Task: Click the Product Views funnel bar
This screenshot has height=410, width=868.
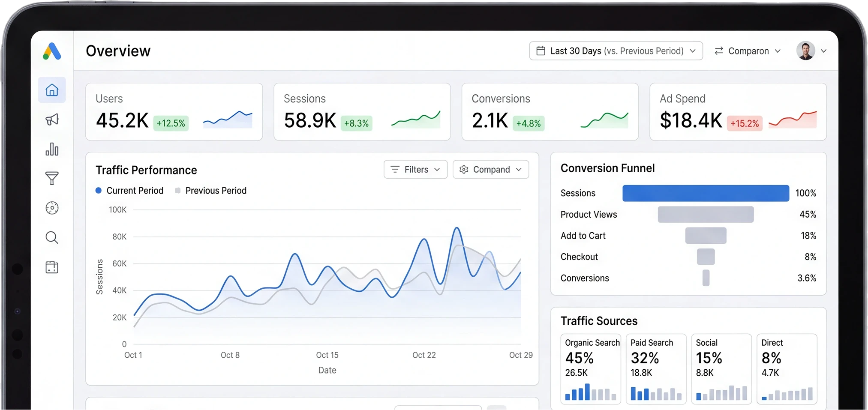Action: pyautogui.click(x=706, y=214)
